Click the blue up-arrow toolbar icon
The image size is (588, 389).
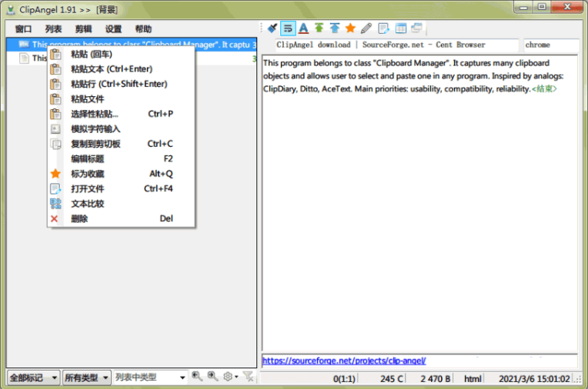click(335, 28)
